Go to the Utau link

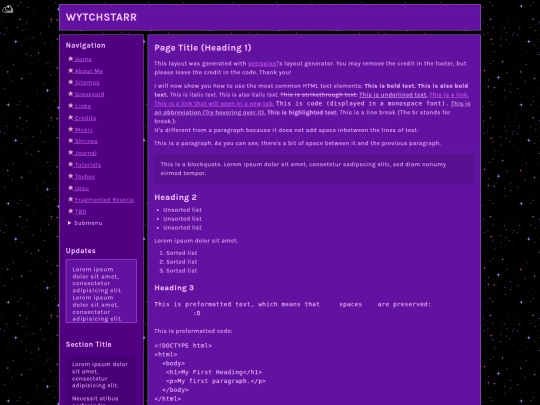coord(82,188)
